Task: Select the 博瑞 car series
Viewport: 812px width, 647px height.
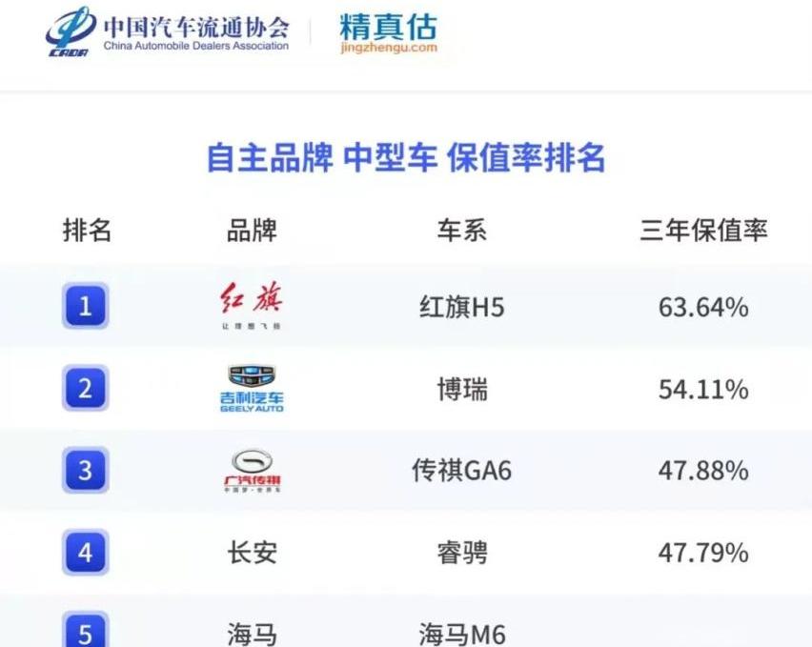Action: (x=461, y=389)
